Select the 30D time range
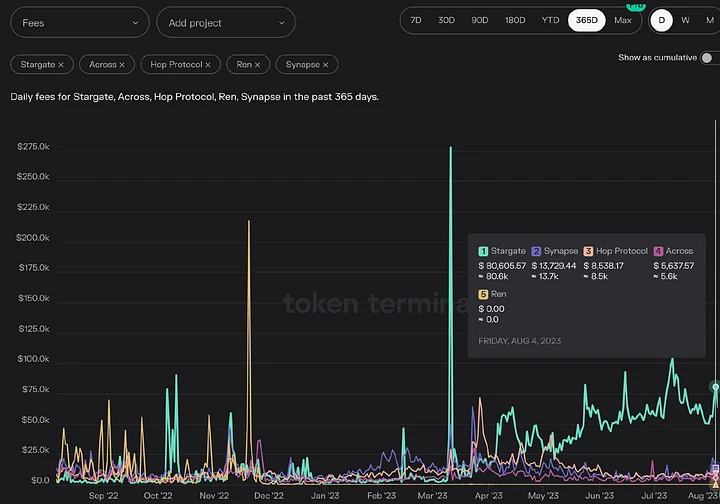 click(446, 20)
